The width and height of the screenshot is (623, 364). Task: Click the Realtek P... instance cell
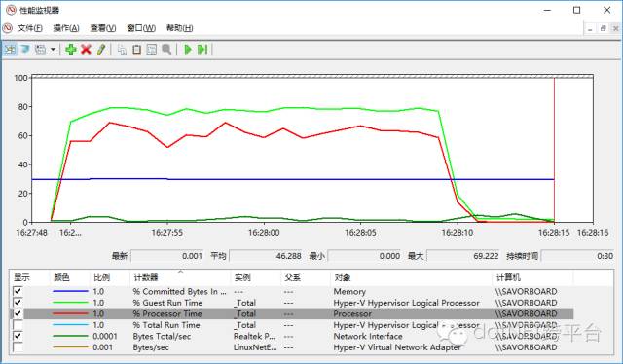(254, 336)
